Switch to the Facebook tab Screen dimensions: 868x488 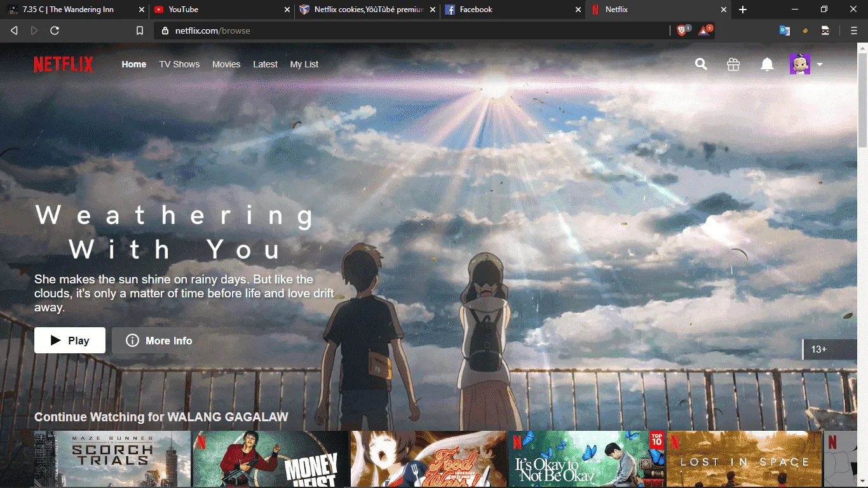pyautogui.click(x=512, y=10)
